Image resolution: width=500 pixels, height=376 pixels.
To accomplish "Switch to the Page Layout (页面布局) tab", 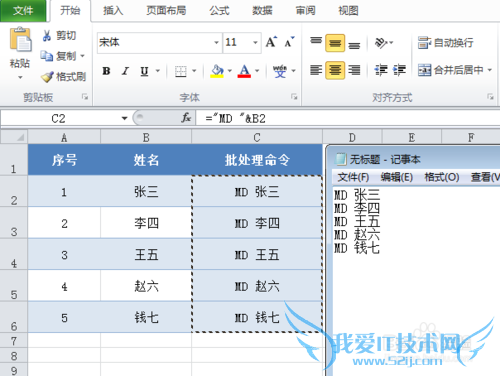I will 166,11.
